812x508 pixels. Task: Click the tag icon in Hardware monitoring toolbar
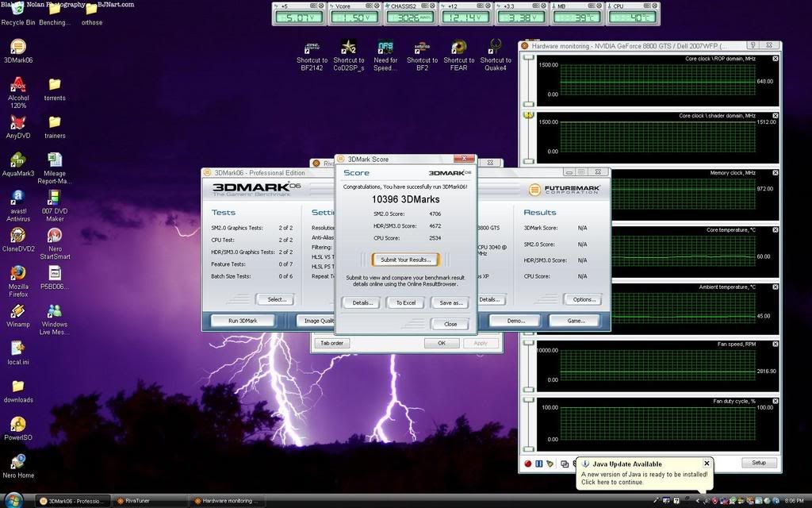point(550,464)
